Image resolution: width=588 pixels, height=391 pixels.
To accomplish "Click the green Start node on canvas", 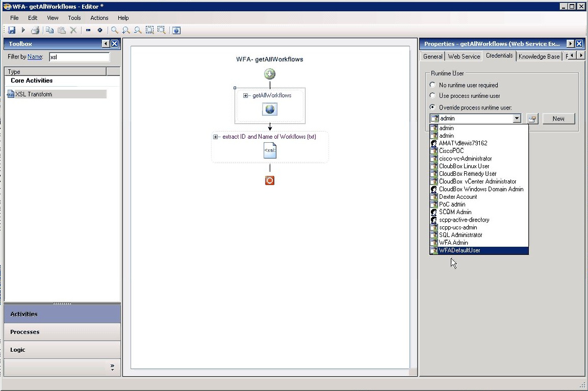I will tap(270, 74).
